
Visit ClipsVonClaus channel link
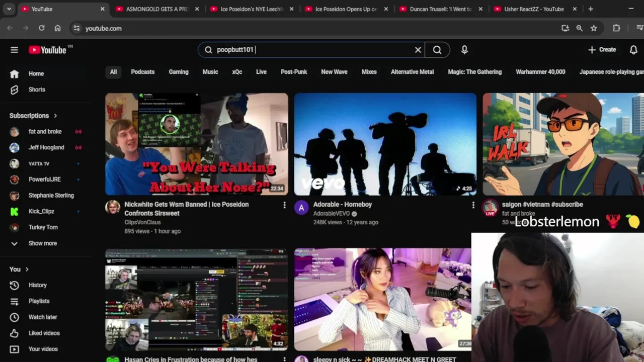coord(142,222)
